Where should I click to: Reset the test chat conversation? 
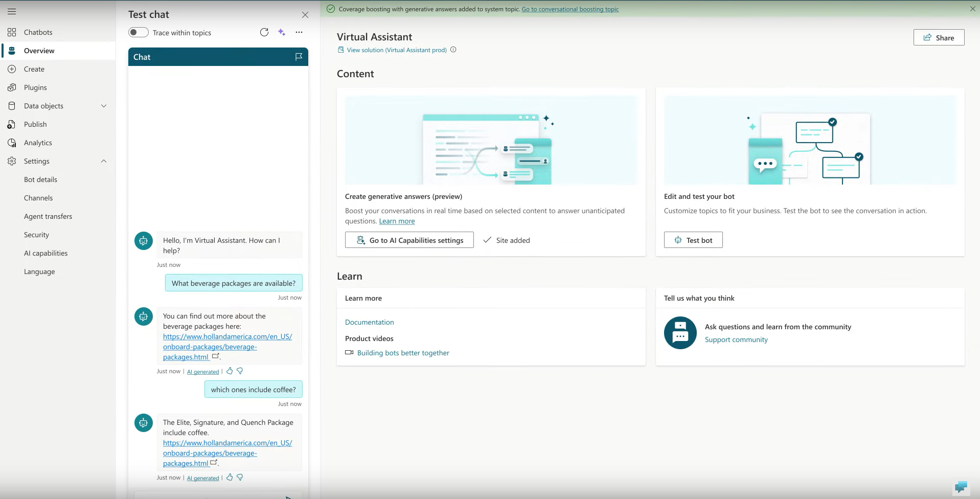(264, 32)
